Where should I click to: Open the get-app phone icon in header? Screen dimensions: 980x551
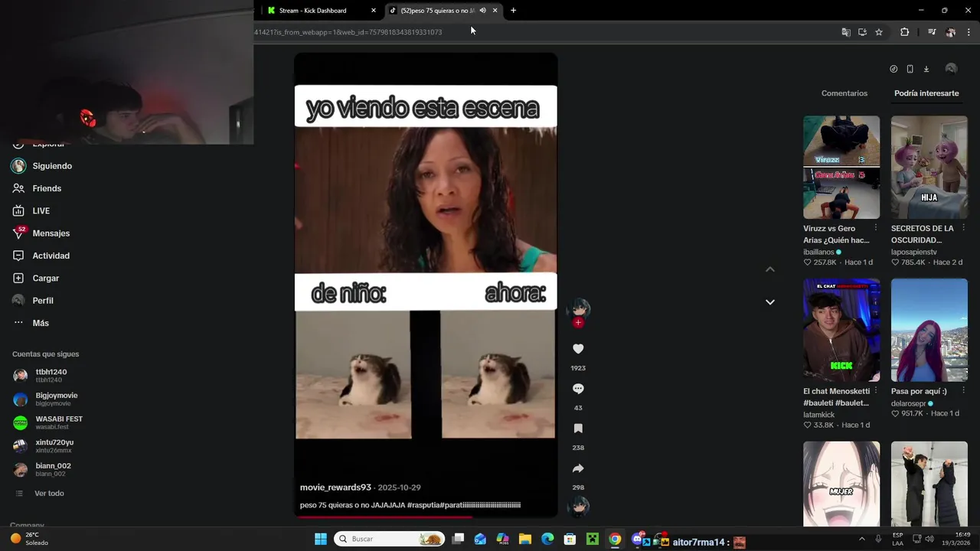click(x=910, y=69)
